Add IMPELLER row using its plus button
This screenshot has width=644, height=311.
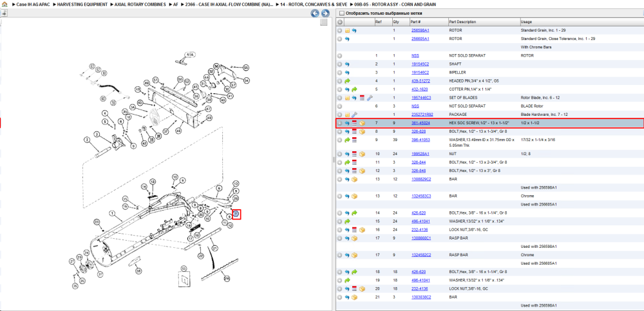coord(339,72)
